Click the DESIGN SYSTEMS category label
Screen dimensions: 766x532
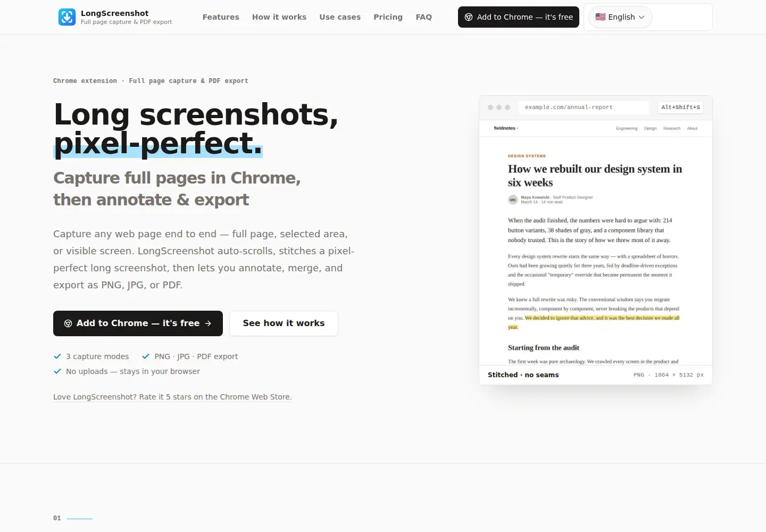tap(527, 156)
